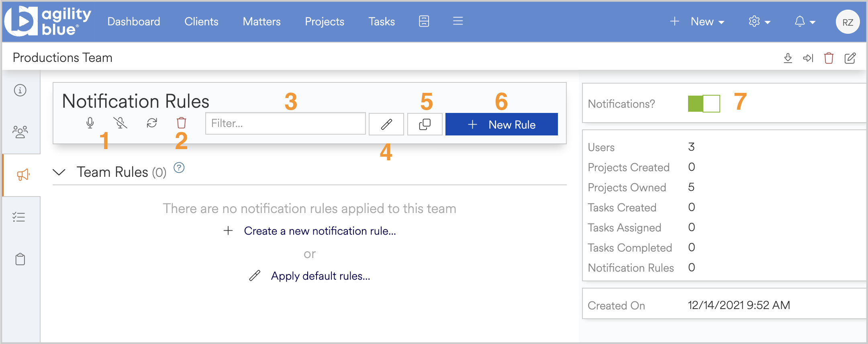The image size is (868, 344).
Task: Click the New Rule button
Action: [502, 124]
